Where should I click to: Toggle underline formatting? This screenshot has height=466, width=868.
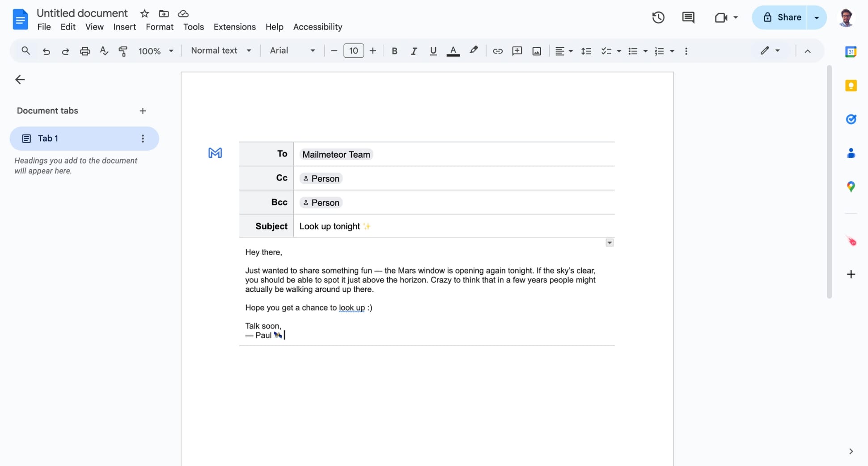click(x=432, y=51)
